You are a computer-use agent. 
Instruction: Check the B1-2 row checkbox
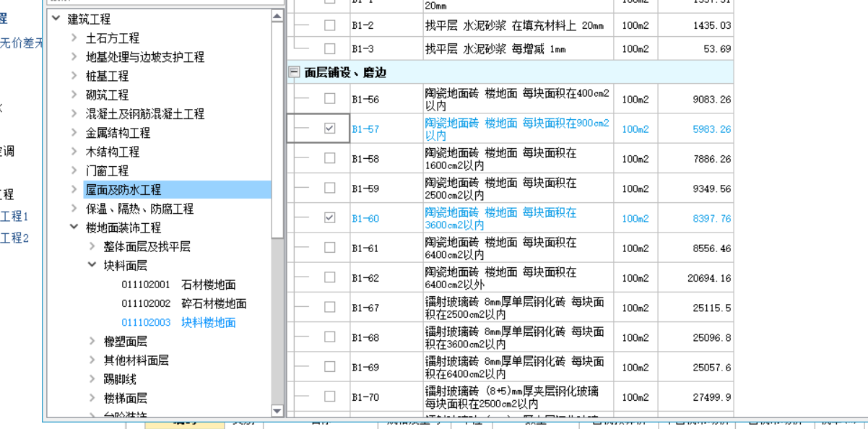pyautogui.click(x=329, y=25)
